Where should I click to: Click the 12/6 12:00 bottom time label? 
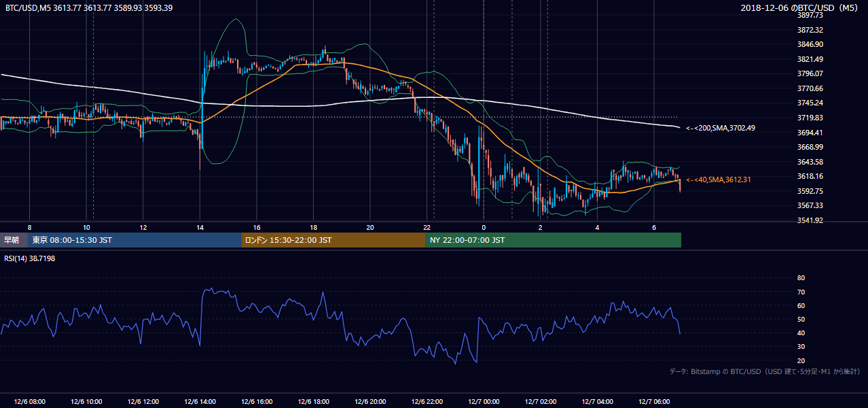(x=143, y=401)
